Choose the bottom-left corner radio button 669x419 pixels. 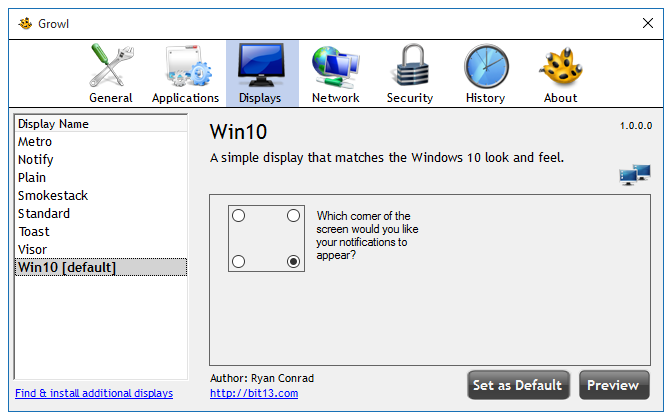point(239,261)
